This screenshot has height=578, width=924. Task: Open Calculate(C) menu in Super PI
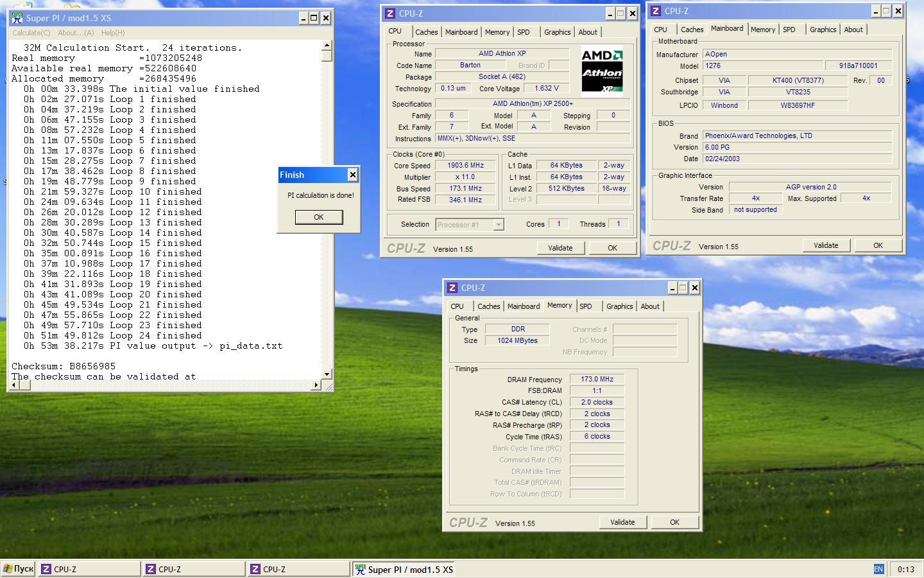coord(31,33)
